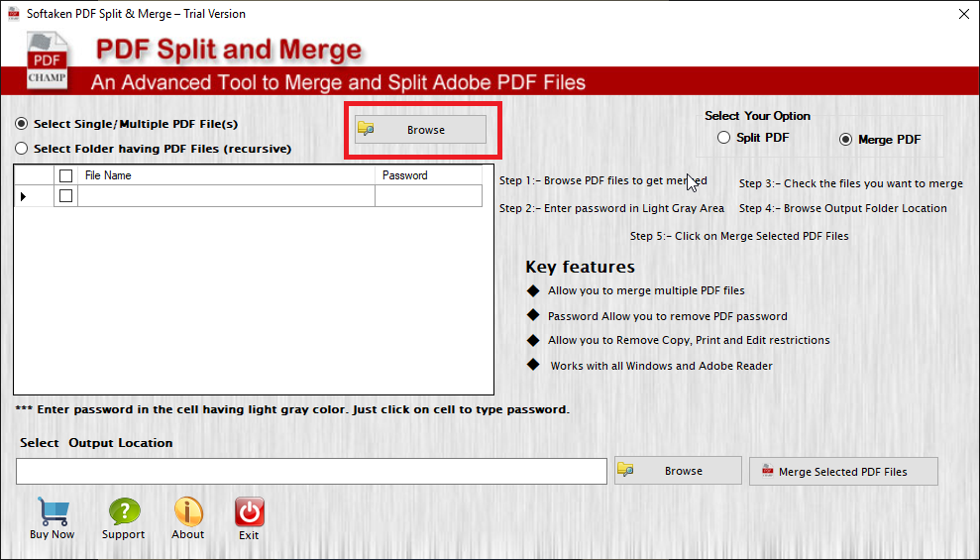
Task: Click the 'Step 5:- Click on Merge Selected PDF Files' text
Action: [x=739, y=236]
